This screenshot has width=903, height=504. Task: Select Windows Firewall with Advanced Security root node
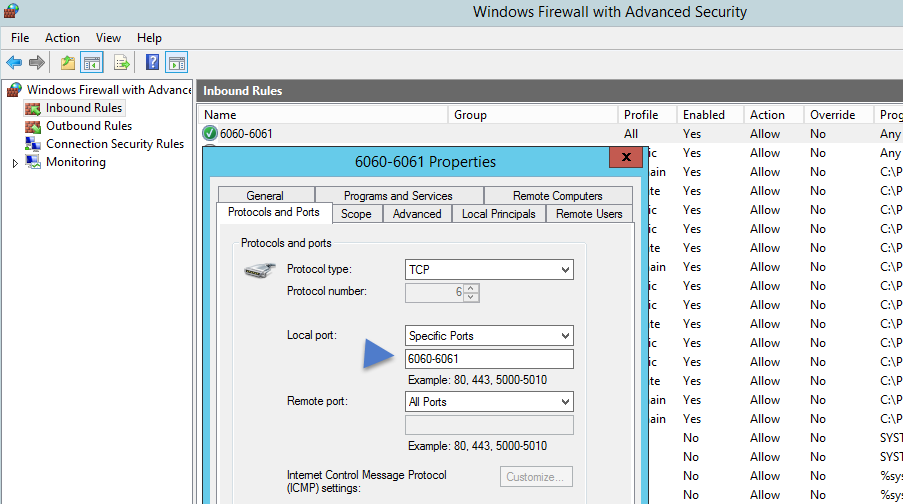tap(109, 90)
